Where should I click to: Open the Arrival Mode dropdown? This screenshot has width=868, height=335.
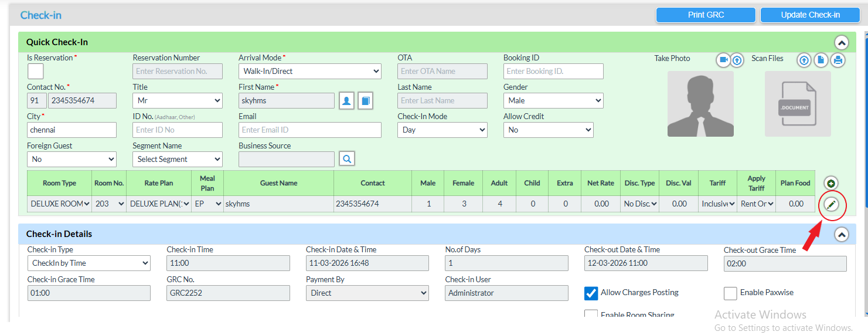click(309, 72)
